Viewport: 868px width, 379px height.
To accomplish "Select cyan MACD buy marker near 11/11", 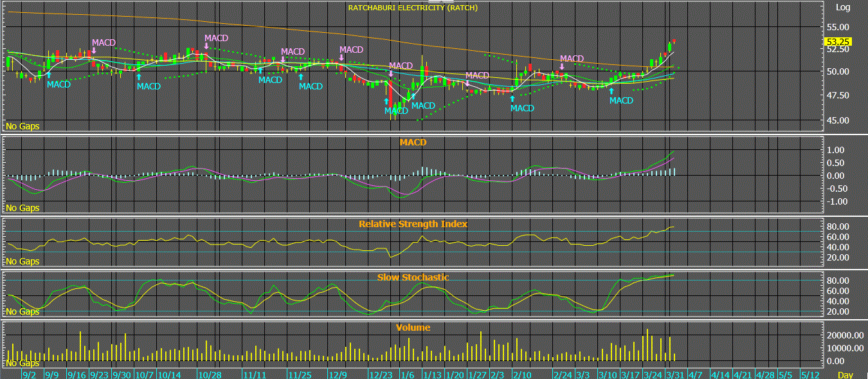I will [270, 80].
